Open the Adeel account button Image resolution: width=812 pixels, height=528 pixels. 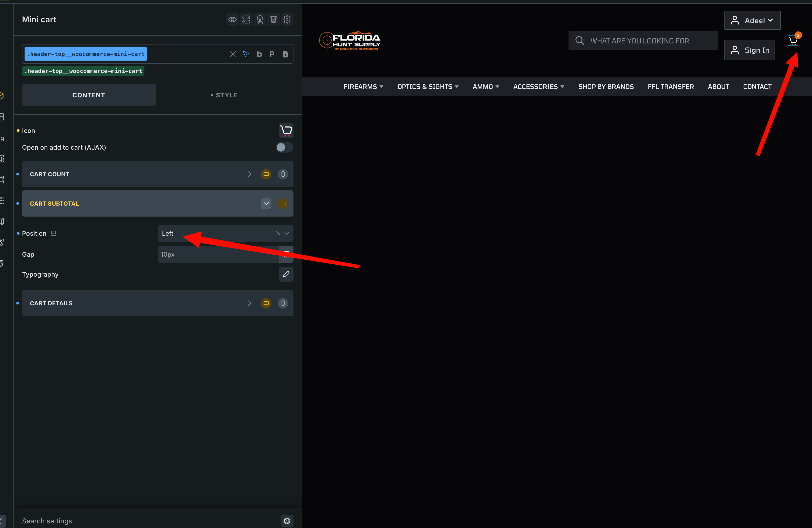[x=752, y=21]
